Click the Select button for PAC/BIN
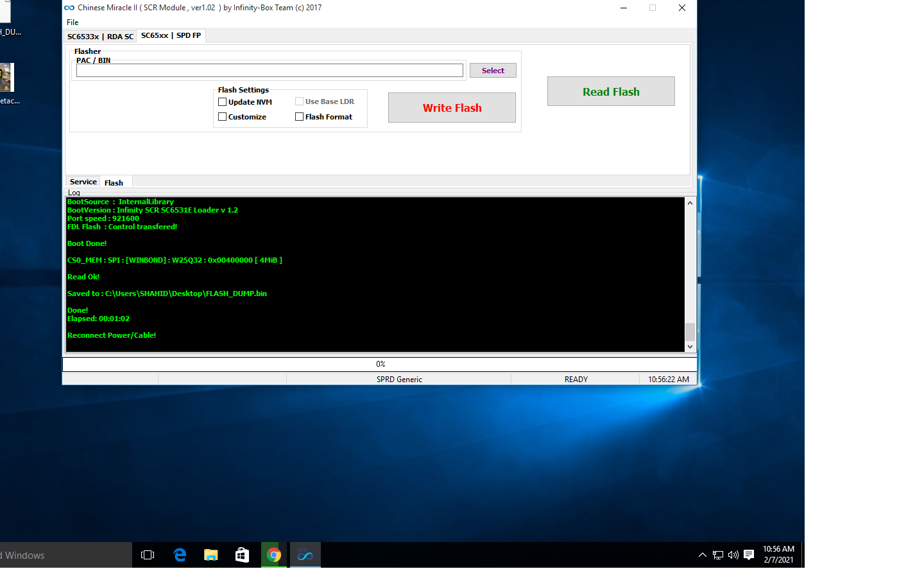Viewport: 924px width, 578px height. click(x=493, y=71)
